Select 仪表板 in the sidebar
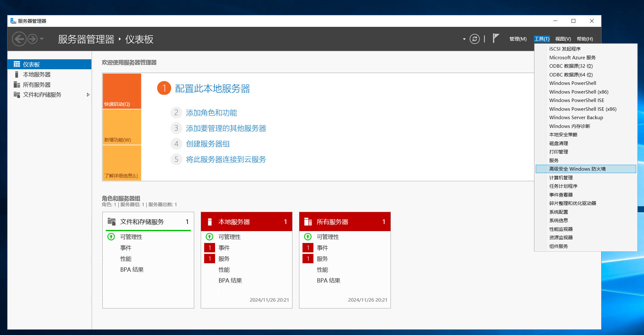Image resolution: width=644 pixels, height=335 pixels. (50, 64)
